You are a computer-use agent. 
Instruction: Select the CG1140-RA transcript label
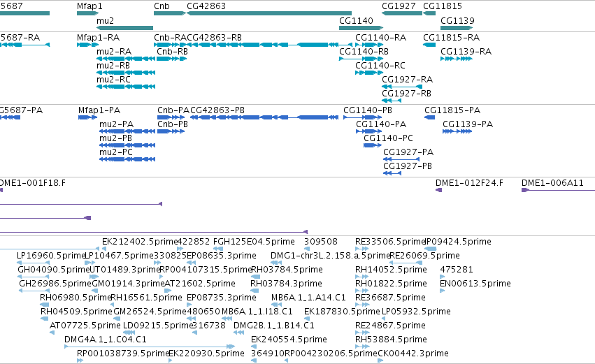pos(380,38)
